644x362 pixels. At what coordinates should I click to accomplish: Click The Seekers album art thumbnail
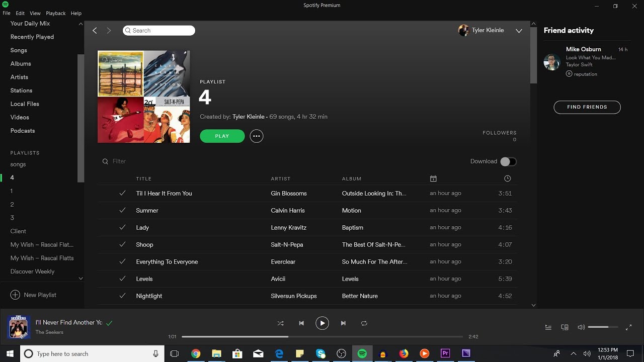(x=19, y=327)
